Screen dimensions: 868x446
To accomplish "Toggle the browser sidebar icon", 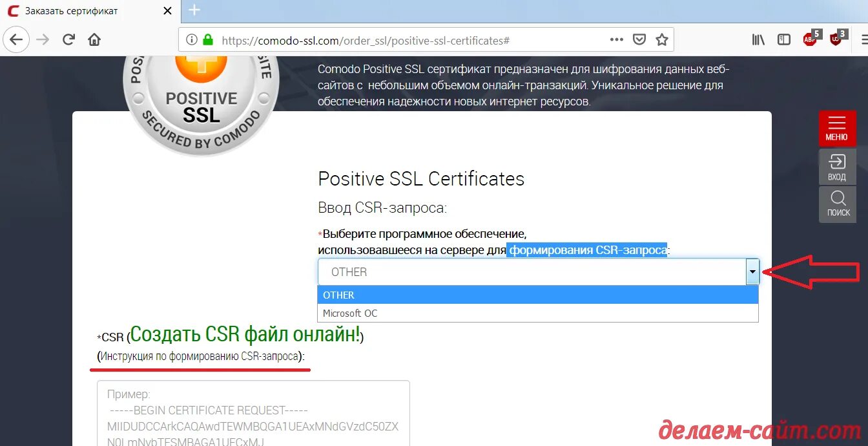I will pyautogui.click(x=784, y=40).
